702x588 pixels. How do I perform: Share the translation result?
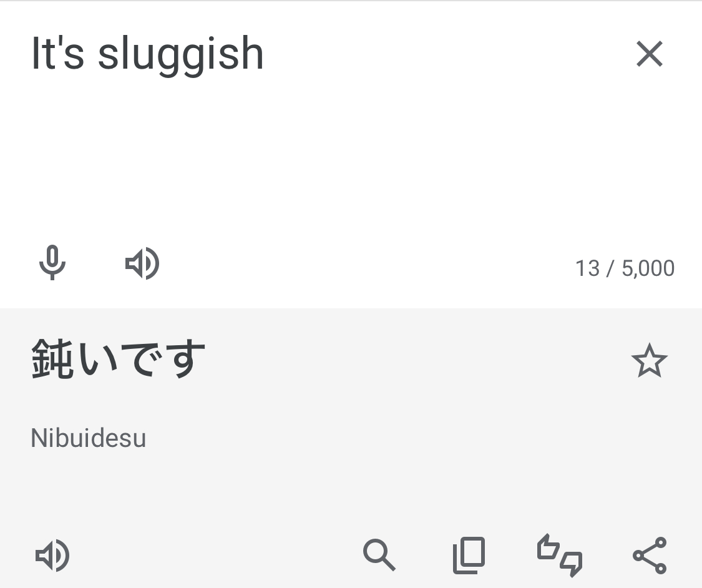coord(650,555)
